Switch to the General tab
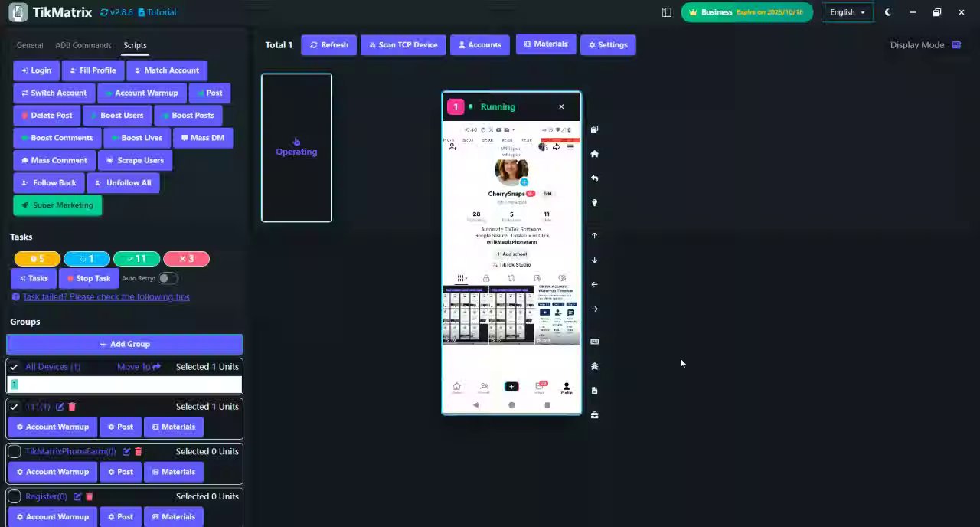 pyautogui.click(x=30, y=45)
